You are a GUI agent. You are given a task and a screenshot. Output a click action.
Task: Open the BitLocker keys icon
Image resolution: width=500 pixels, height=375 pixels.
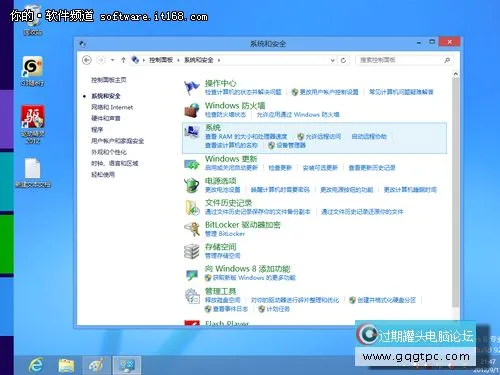[x=192, y=229]
